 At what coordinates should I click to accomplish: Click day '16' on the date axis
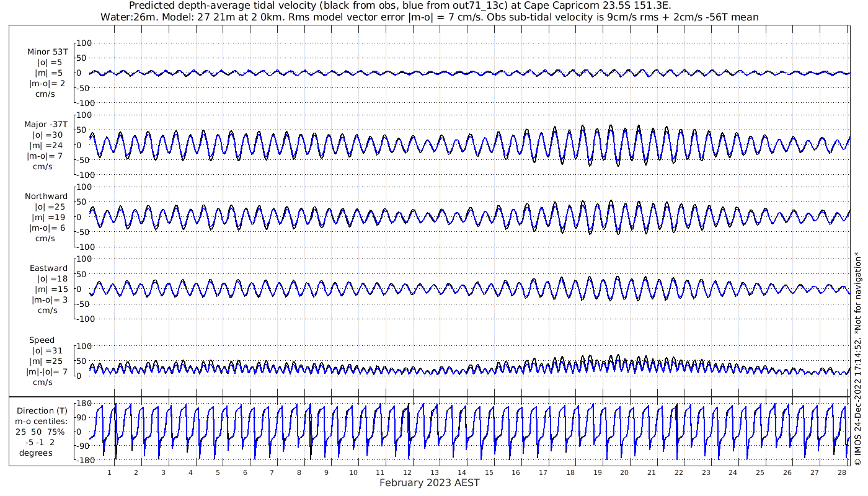[516, 472]
